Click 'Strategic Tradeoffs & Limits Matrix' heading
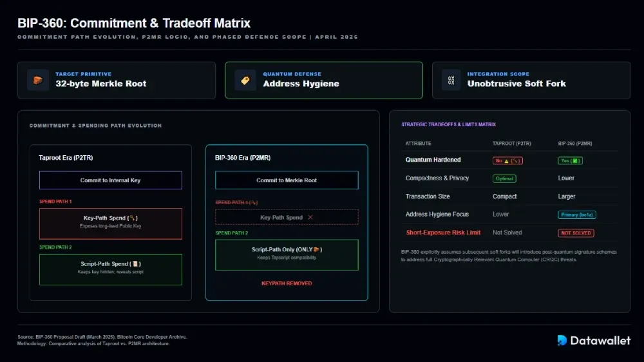Viewport: 644px width, 362px height. (x=448, y=124)
